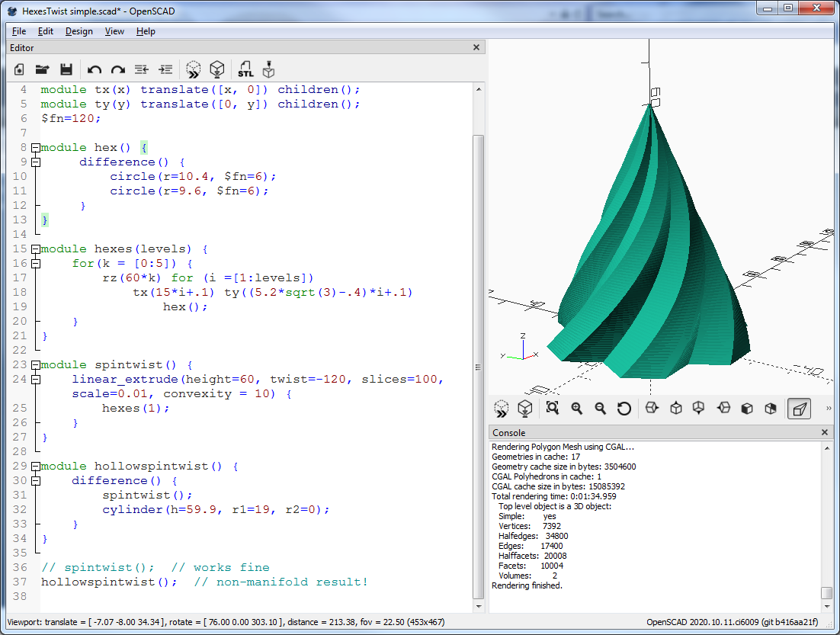Click the Redo arrow in editor toolbar
The height and width of the screenshot is (635, 840).
coord(117,69)
